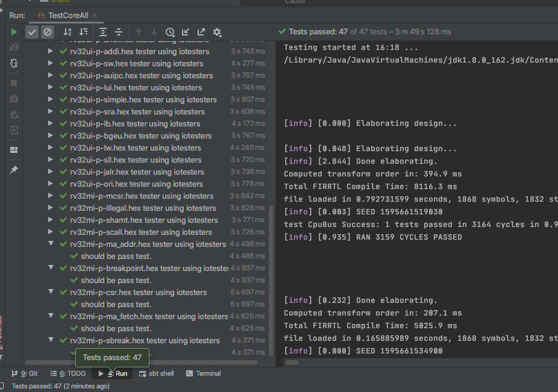Sort tests alphabetically
This screenshot has height=392, width=558.
(67, 32)
